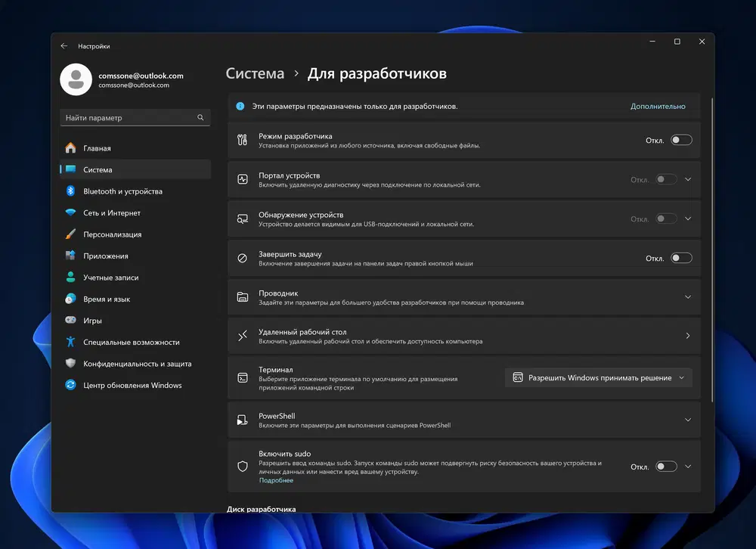Click the search magnifier icon in sidebar

pyautogui.click(x=200, y=117)
